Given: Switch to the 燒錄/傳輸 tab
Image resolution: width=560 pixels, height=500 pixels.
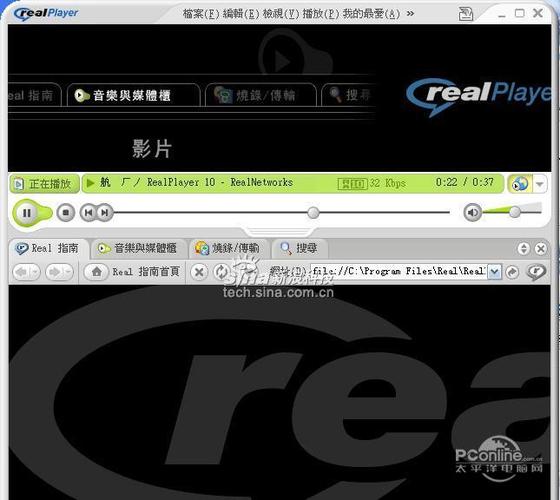Looking at the screenshot, I should [228, 248].
